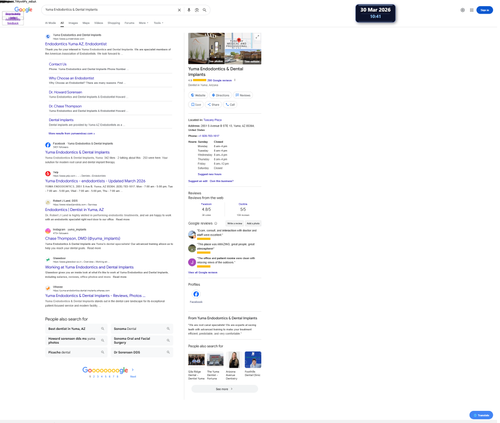This screenshot has height=423, width=500.
Task: Clear the search box with the X icon
Action: [179, 10]
